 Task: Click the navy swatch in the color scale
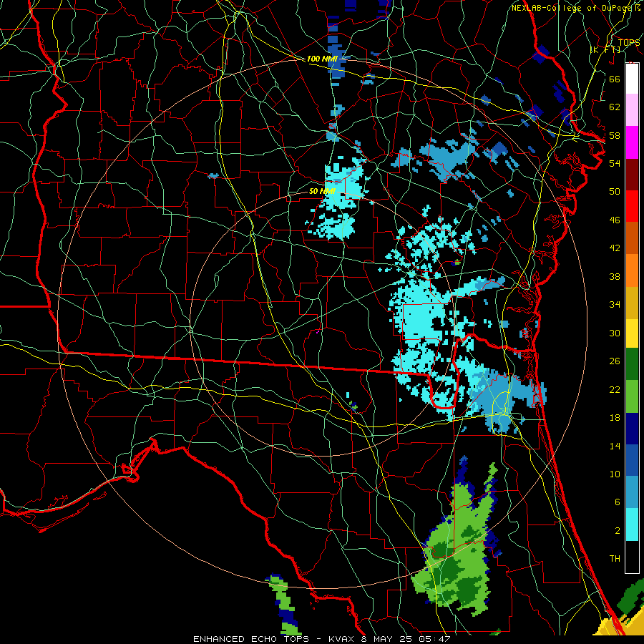[632, 429]
